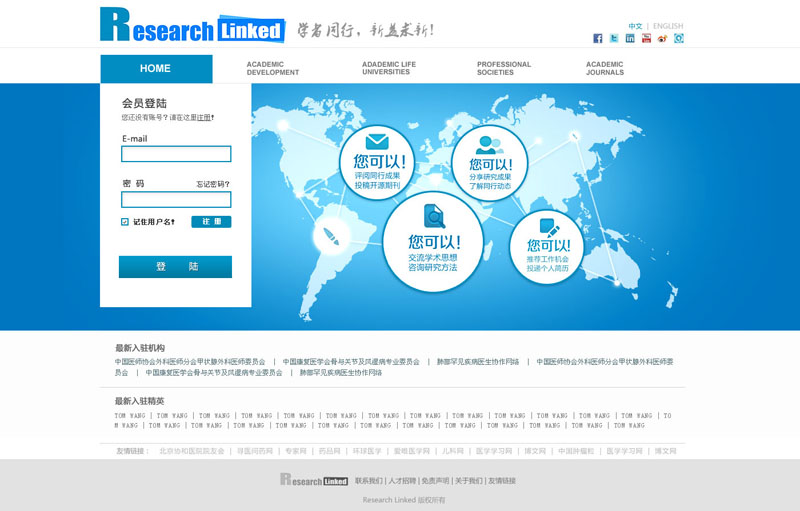800x511 pixels.
Task: Click 人才招聘 in the footer
Action: [402, 480]
